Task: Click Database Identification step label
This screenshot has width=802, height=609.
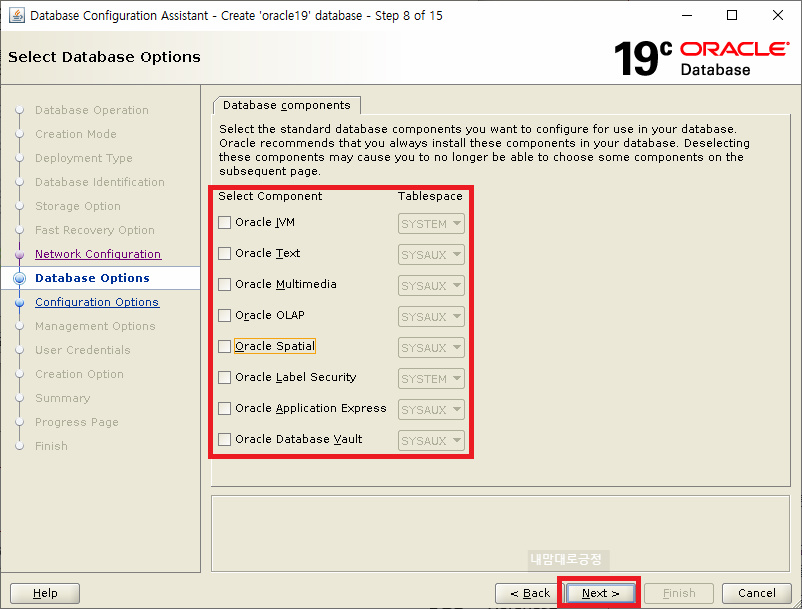Action: (100, 182)
